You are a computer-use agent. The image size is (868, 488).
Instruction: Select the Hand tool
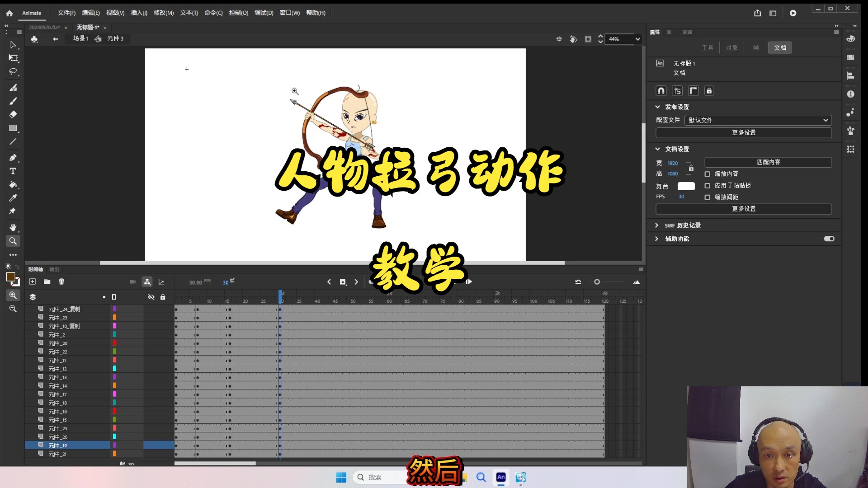(x=13, y=227)
